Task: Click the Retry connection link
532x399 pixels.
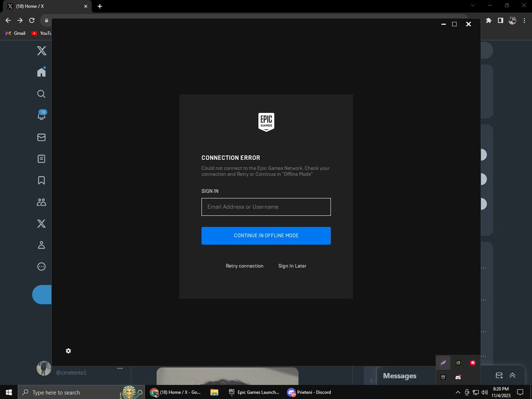Action: pos(245,266)
